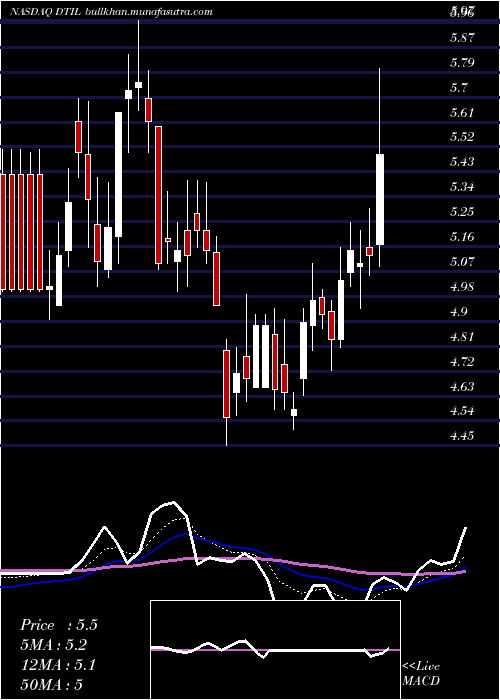Click the 5.87 price axis label

[x=462, y=38]
